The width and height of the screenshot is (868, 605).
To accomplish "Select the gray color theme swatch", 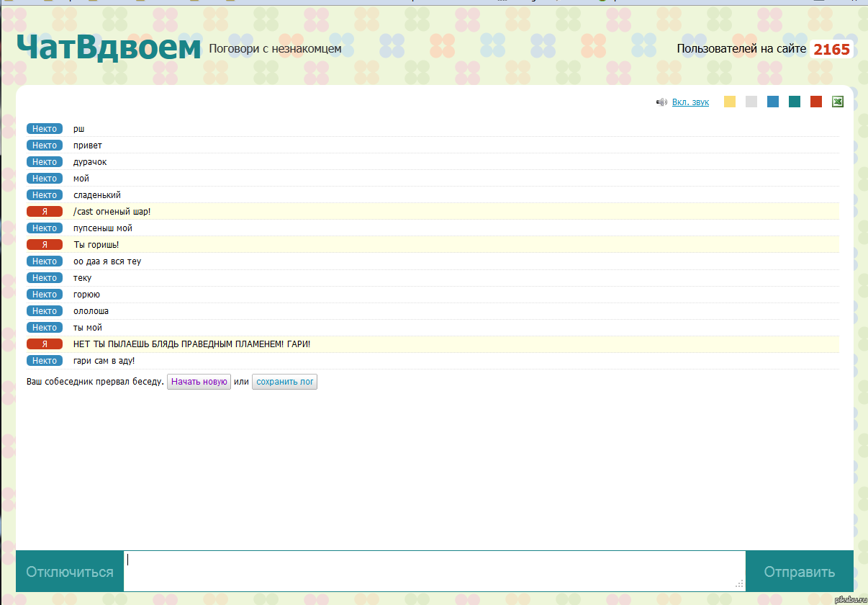I will pos(751,102).
